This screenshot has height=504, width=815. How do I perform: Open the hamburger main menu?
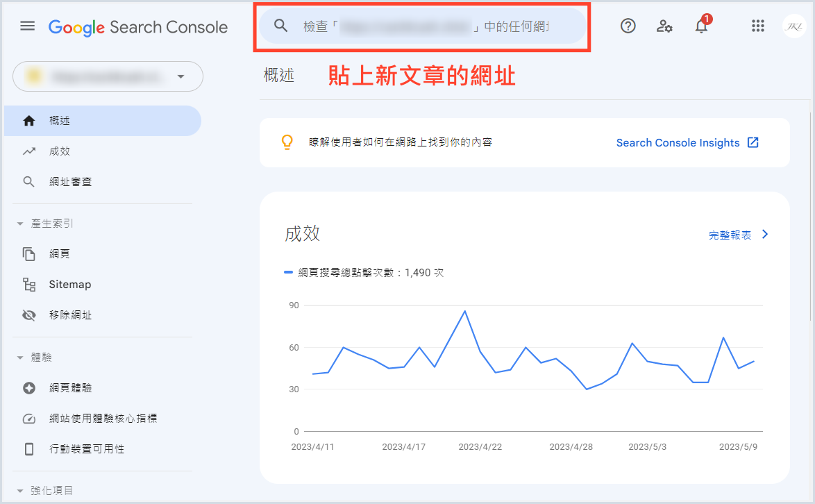(27, 26)
